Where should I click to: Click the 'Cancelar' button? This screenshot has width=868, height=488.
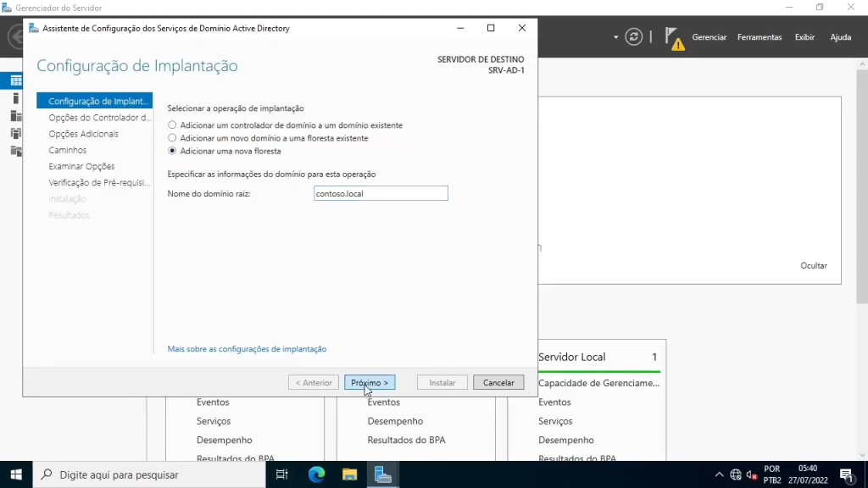tap(498, 382)
